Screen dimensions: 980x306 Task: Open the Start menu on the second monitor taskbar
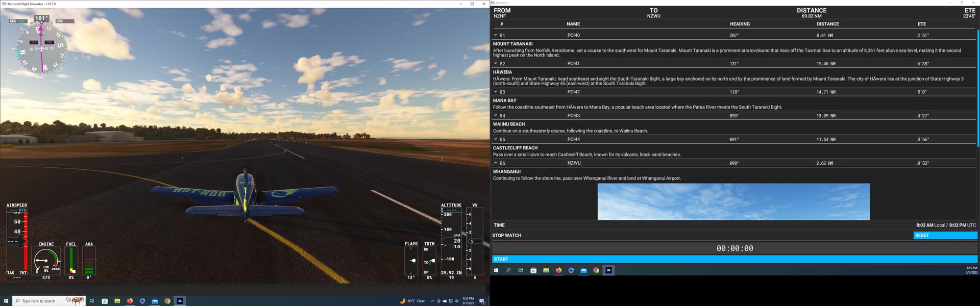496,270
